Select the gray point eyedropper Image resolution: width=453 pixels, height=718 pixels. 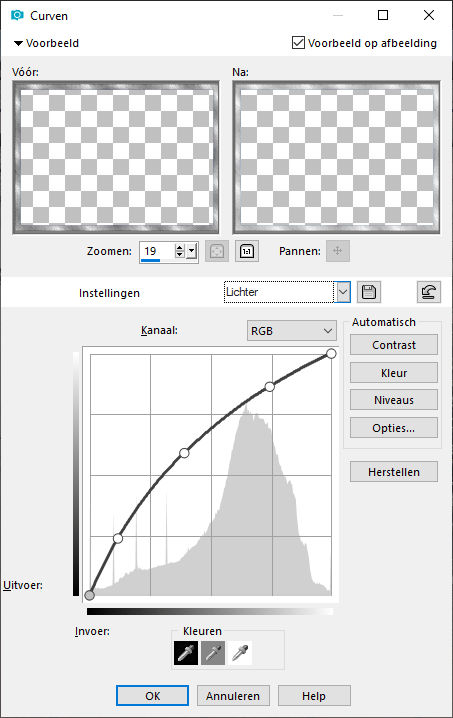(213, 653)
